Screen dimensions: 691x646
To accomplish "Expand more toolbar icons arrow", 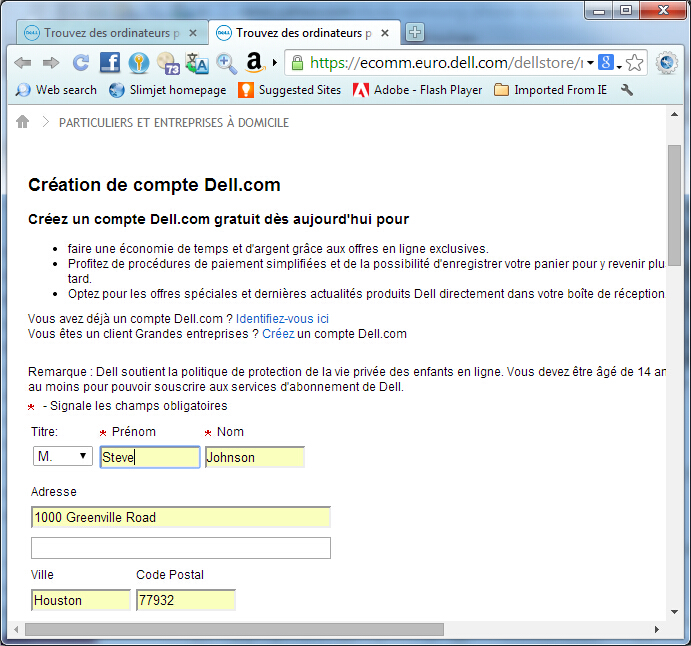I will coord(275,63).
